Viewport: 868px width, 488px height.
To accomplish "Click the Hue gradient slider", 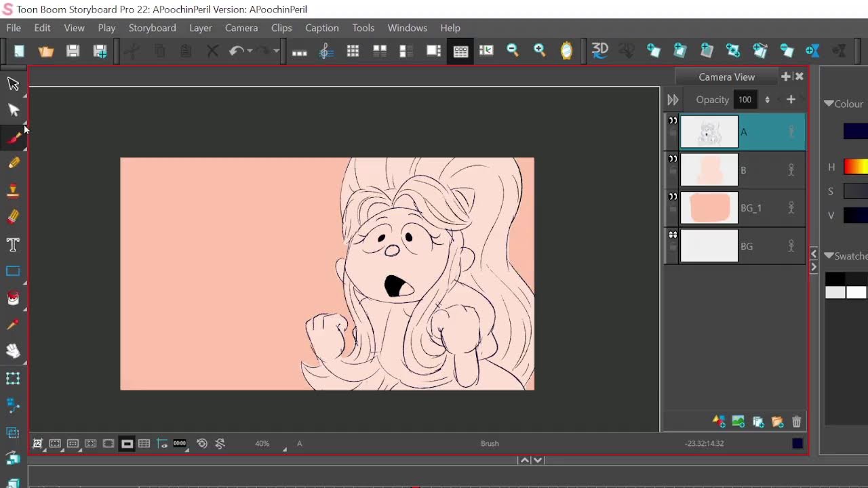I will click(x=856, y=167).
